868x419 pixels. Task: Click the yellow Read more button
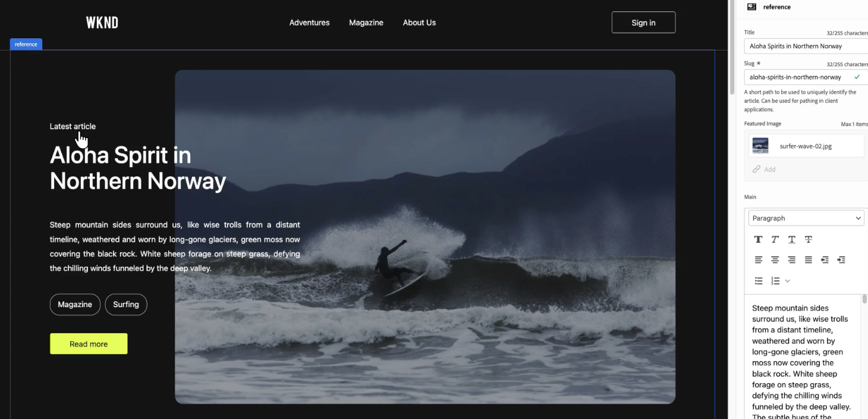pyautogui.click(x=89, y=344)
